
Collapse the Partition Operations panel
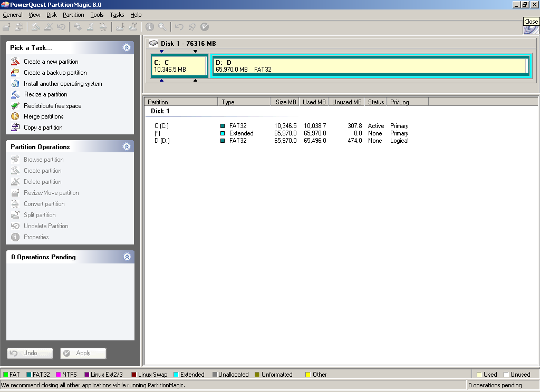coord(127,146)
